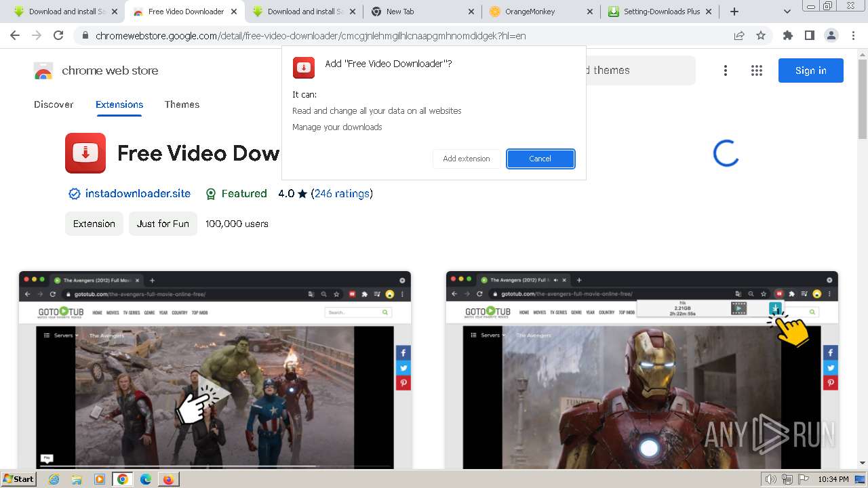
Task: Open the web store more options menu
Action: [x=726, y=70]
